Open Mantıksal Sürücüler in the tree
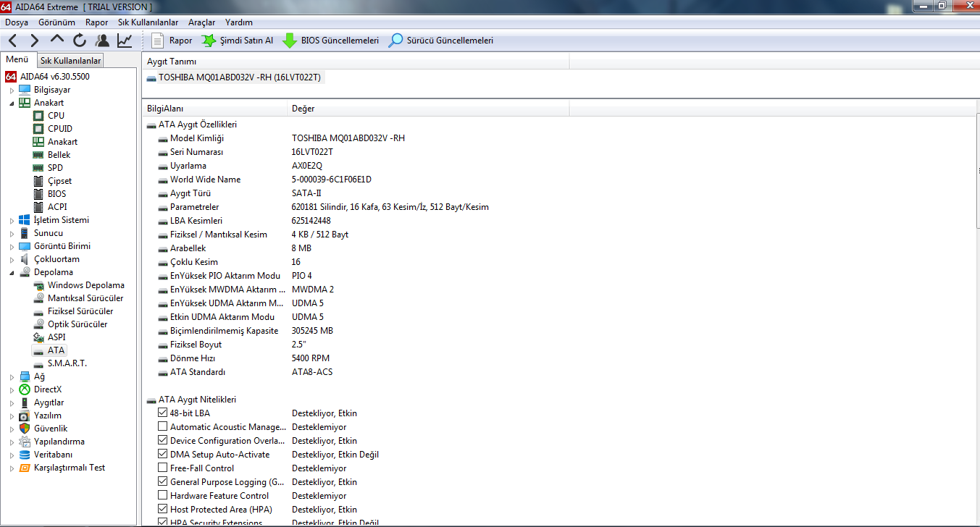The width and height of the screenshot is (980, 527). tap(85, 298)
